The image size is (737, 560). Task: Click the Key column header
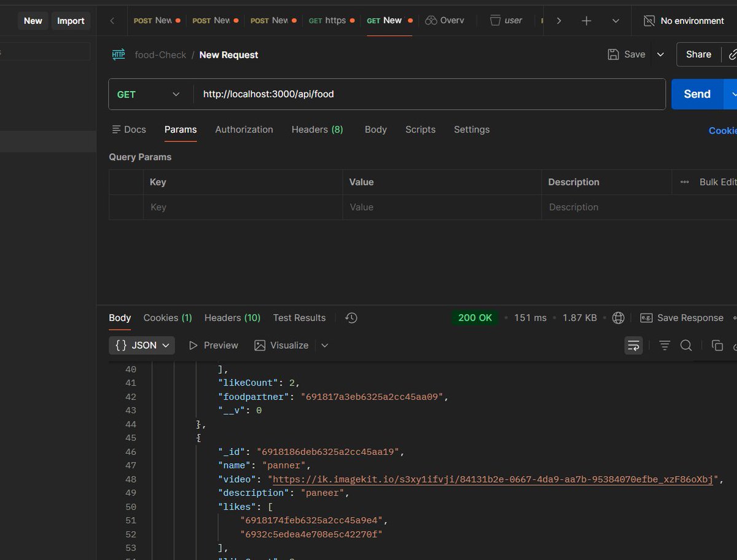(x=158, y=182)
